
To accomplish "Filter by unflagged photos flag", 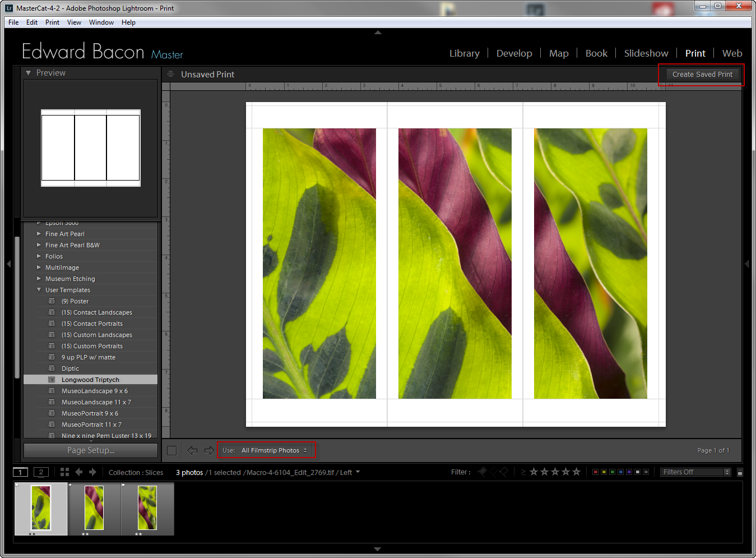I will (493, 472).
